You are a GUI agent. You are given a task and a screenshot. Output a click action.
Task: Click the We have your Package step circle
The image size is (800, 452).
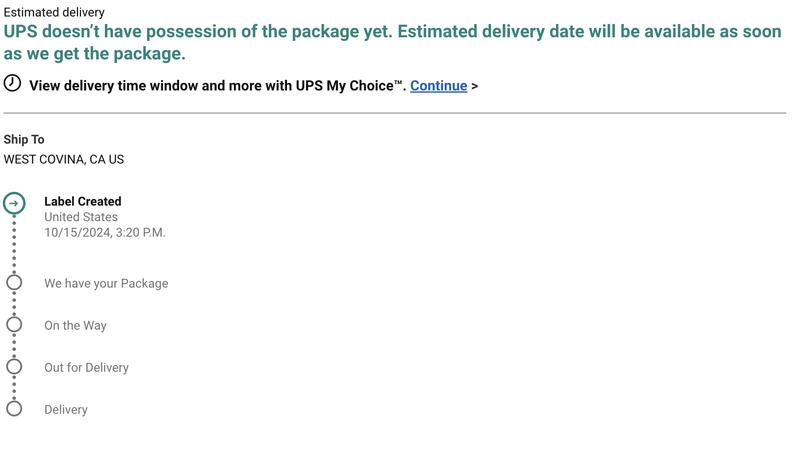point(14,282)
